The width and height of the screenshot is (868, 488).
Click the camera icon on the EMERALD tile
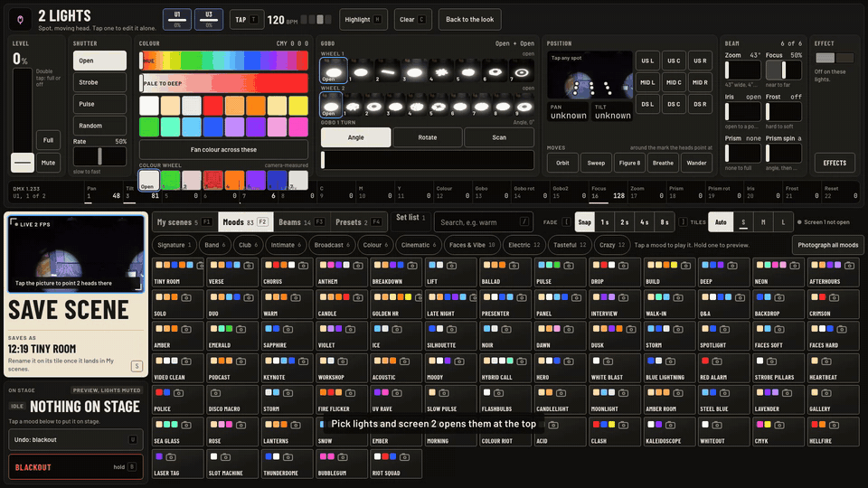(241, 329)
